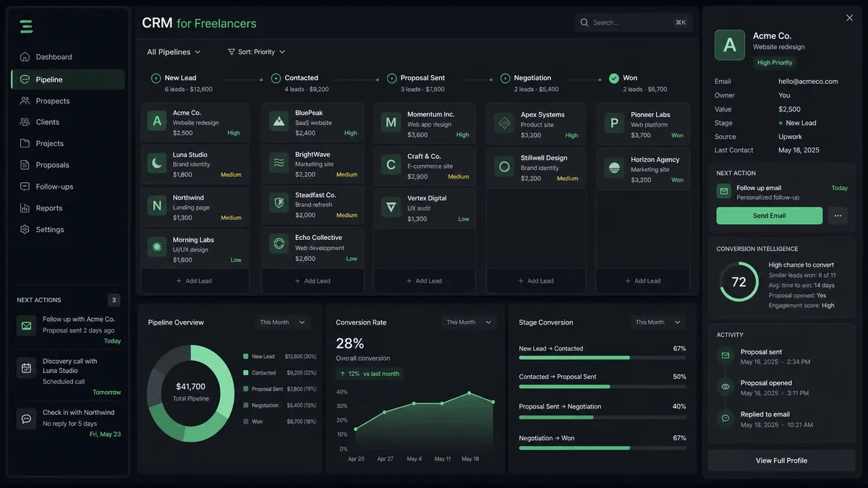Add Lead in the New Lead column
The height and width of the screenshot is (488, 868).
[195, 281]
